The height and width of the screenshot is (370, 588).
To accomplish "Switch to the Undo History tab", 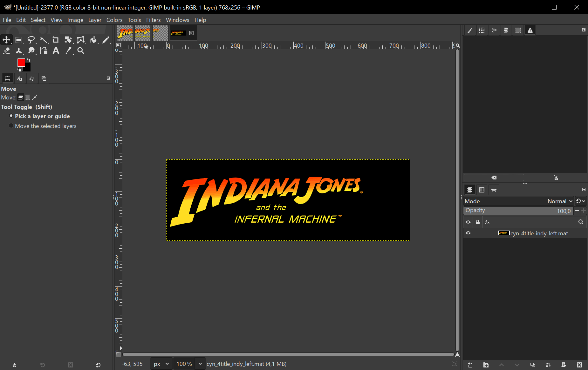I will click(x=31, y=78).
